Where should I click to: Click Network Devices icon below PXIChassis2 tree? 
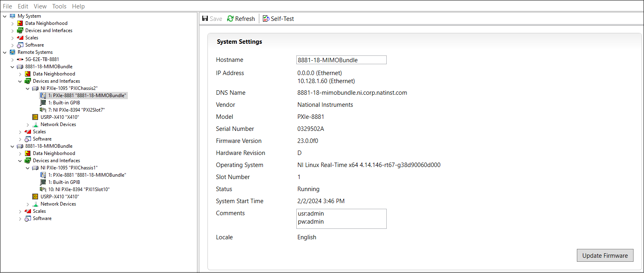point(35,124)
